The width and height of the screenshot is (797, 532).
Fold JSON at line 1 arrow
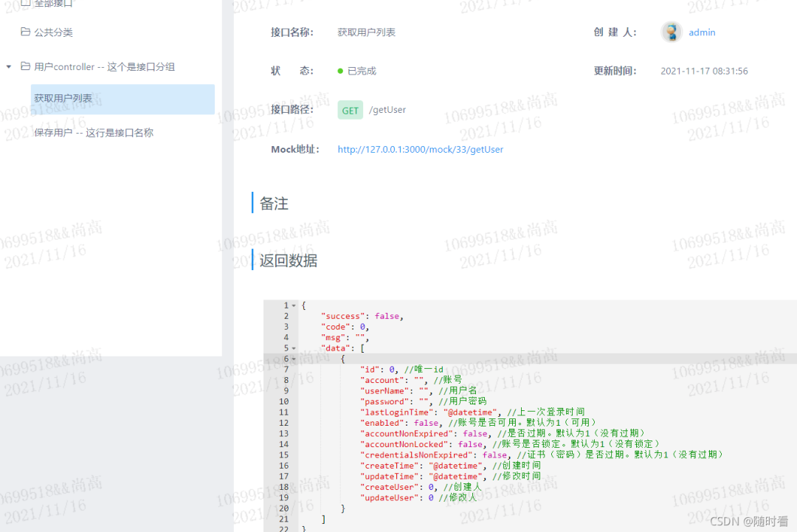pos(294,305)
